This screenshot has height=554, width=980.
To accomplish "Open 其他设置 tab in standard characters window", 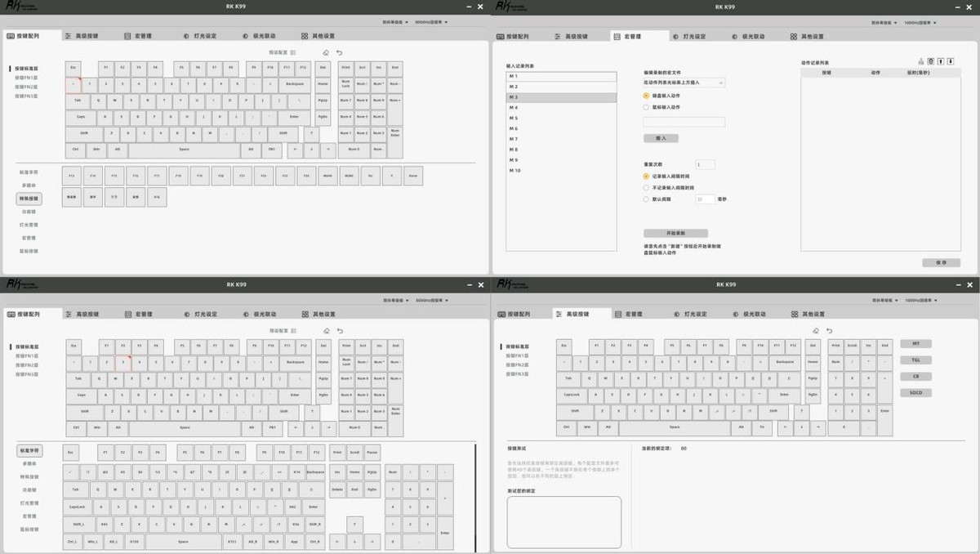I will coord(318,314).
